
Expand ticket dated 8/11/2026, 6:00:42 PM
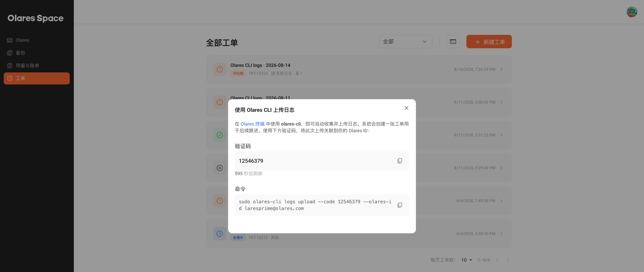(x=501, y=102)
